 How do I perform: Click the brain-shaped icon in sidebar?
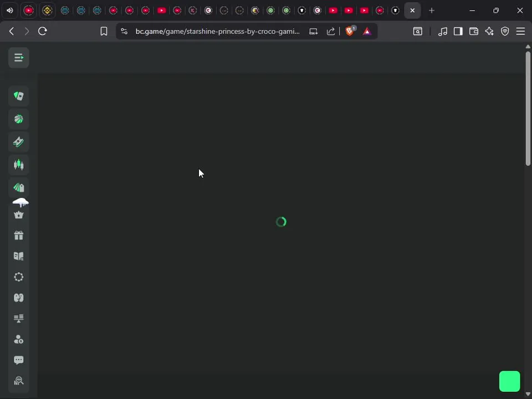(x=19, y=298)
